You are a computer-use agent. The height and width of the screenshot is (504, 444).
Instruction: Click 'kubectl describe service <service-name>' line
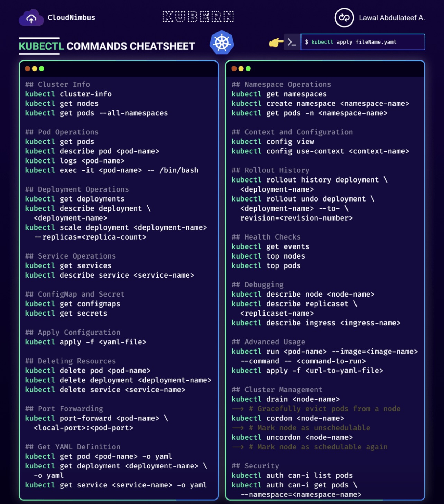tap(109, 275)
